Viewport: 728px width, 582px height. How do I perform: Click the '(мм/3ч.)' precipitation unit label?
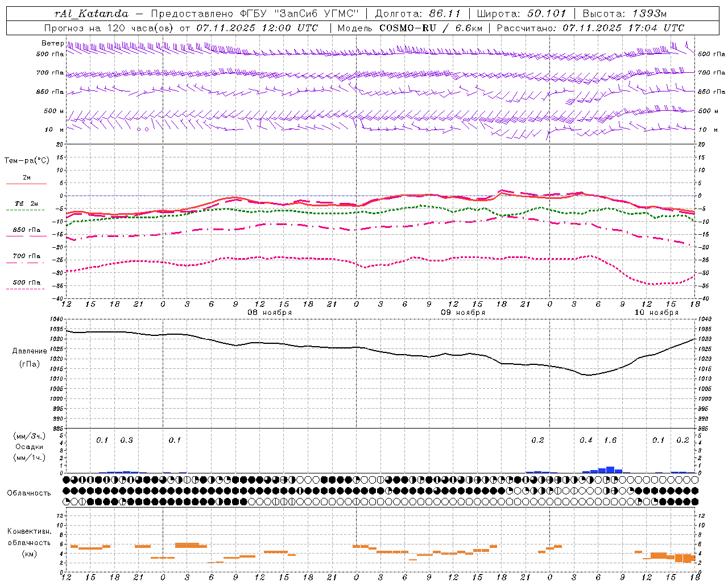(30, 436)
